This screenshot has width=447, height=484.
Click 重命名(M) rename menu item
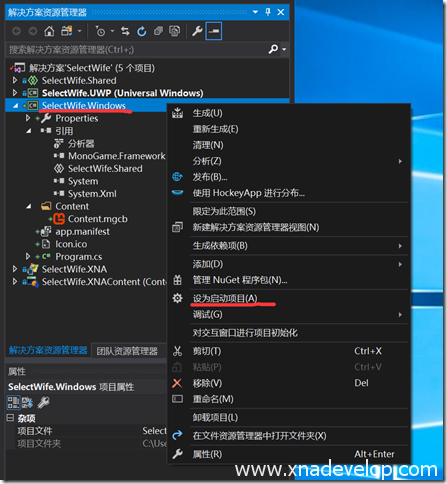tap(289, 399)
